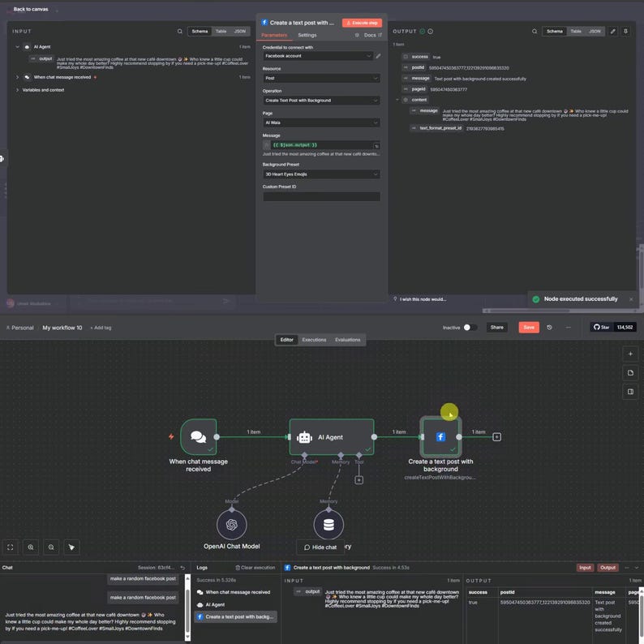Reset the chat session
The width and height of the screenshot is (644, 644).
[182, 568]
